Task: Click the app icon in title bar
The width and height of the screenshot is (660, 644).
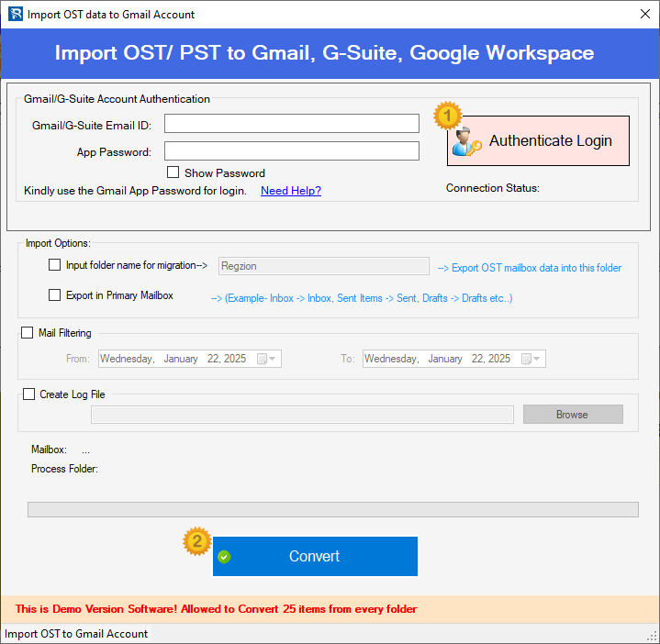Action: pos(13,14)
